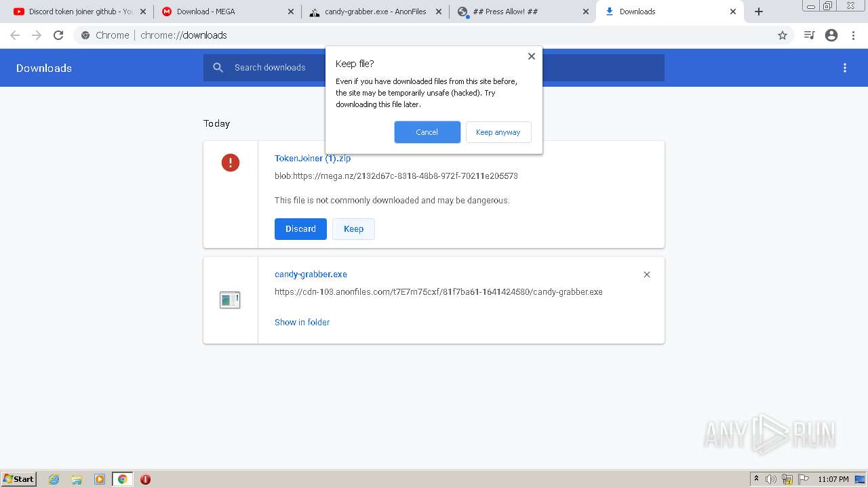
Task: Click the Search downloads field
Action: tap(434, 68)
